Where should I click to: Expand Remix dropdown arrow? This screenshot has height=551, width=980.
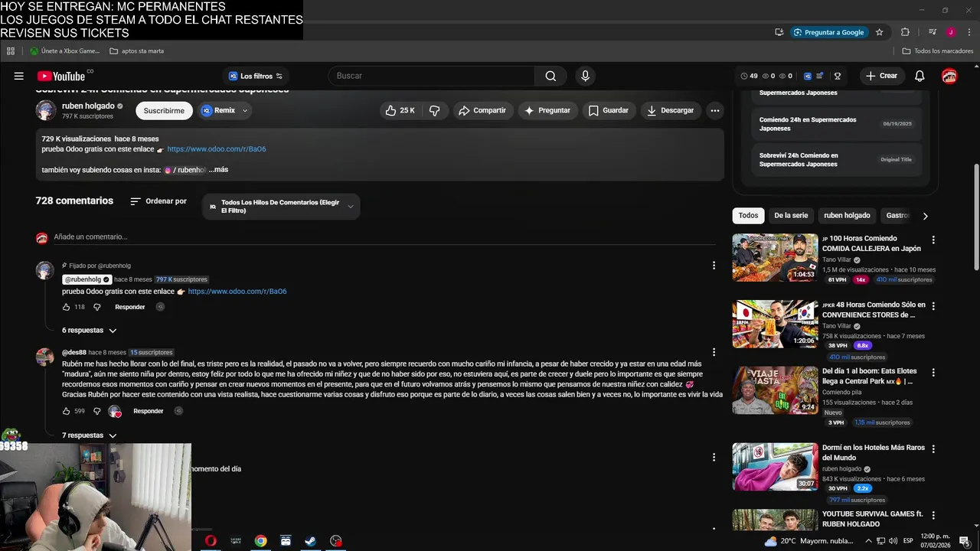tap(245, 110)
